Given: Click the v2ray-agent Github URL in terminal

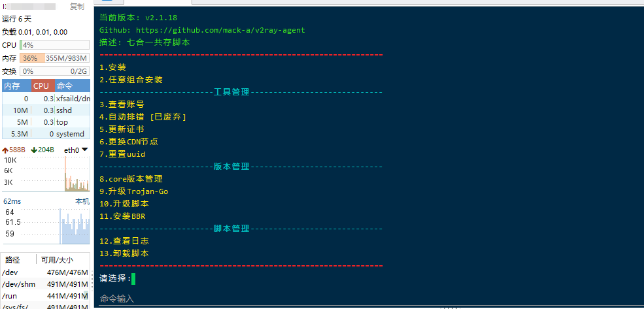Looking at the screenshot, I should [x=220, y=30].
